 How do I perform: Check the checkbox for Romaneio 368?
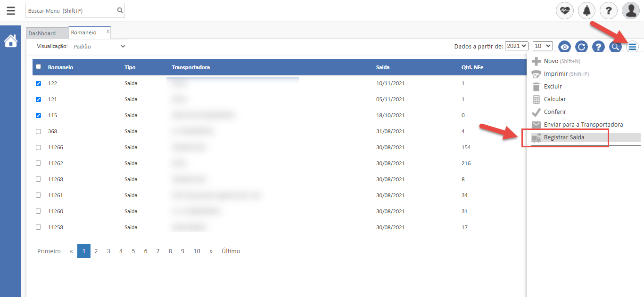[39, 131]
